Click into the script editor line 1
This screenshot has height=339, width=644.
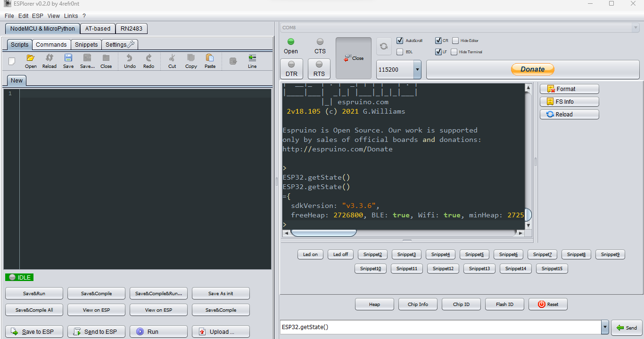(145, 93)
